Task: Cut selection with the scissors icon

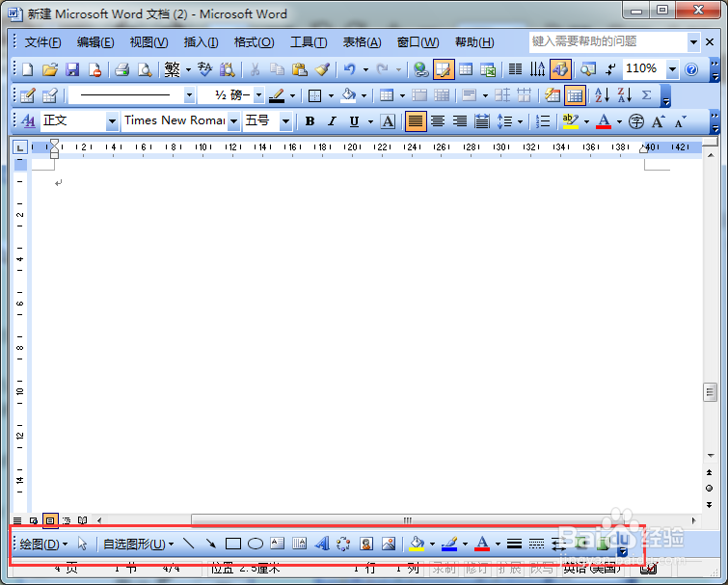Action: [255, 69]
